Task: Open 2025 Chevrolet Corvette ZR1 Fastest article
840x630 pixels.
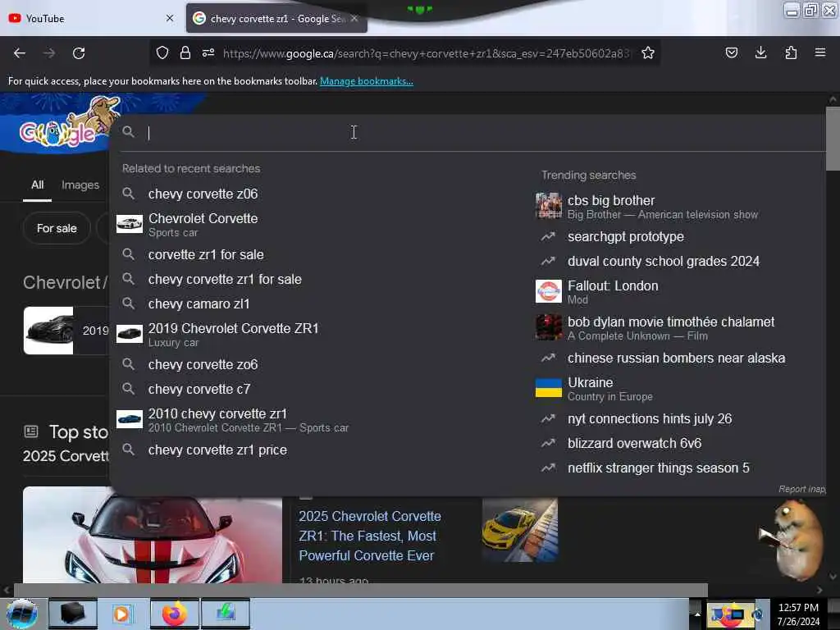Action: point(370,536)
